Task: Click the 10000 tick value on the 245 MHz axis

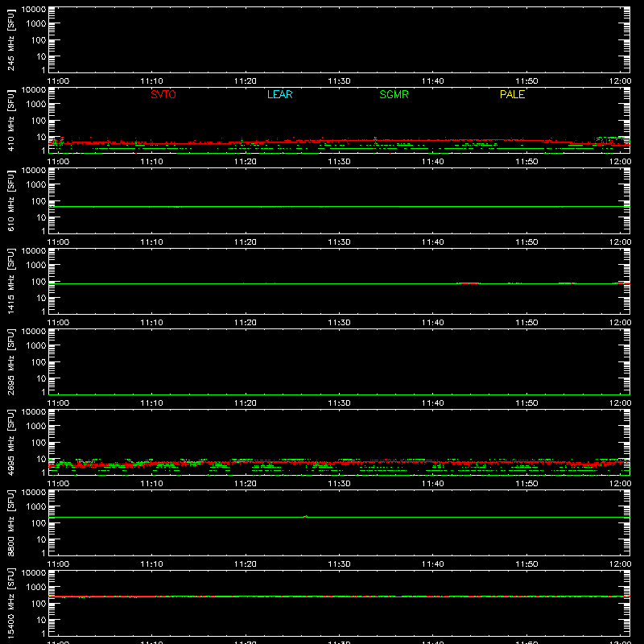Action: click(34, 10)
